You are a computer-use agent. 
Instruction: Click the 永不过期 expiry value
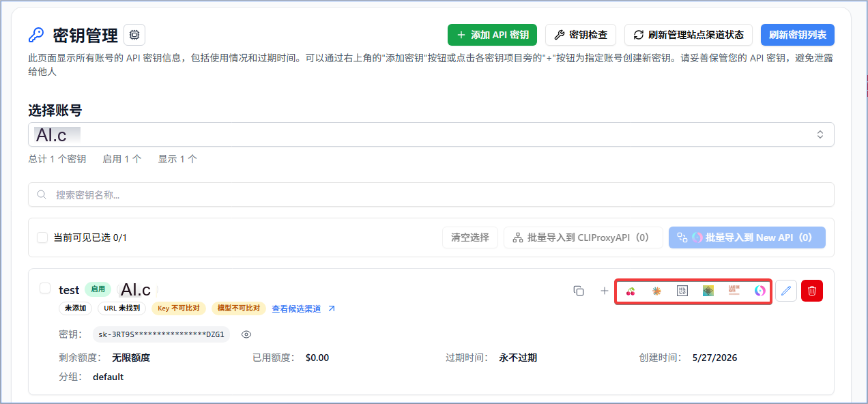(518, 358)
